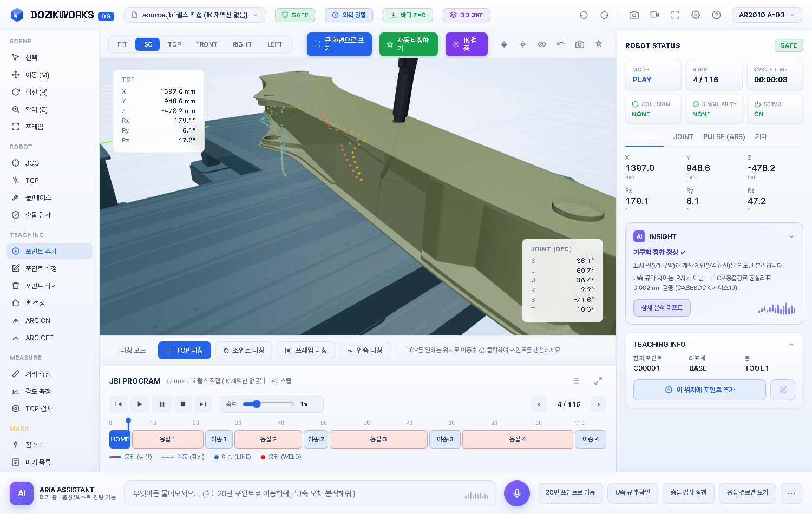Take a screenshot with top bar camera

pos(634,15)
